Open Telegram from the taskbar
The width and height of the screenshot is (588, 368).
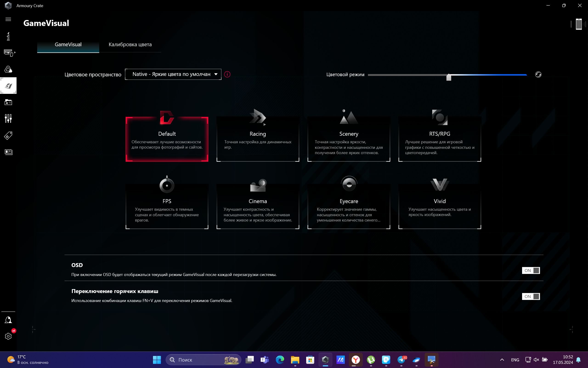(x=401, y=360)
